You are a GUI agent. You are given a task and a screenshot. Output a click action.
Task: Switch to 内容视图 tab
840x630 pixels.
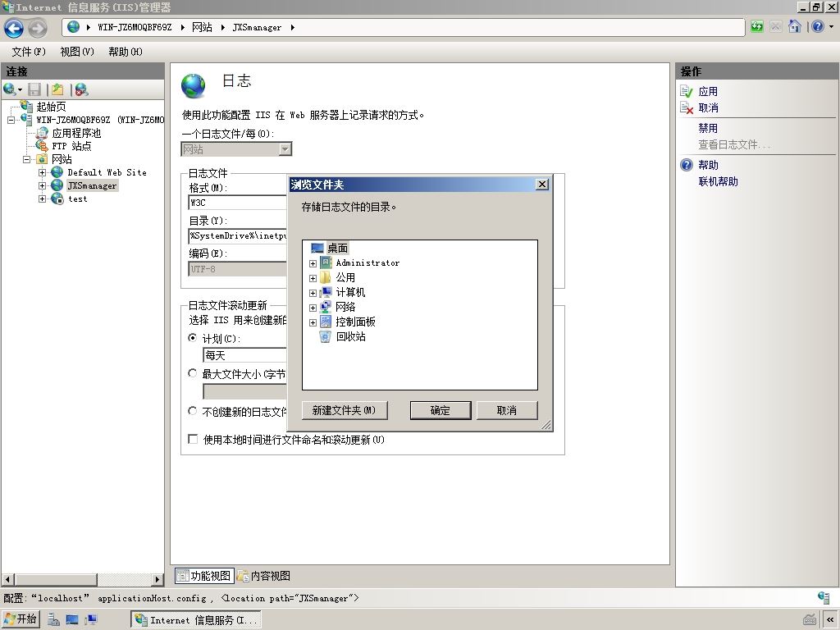tap(263, 576)
